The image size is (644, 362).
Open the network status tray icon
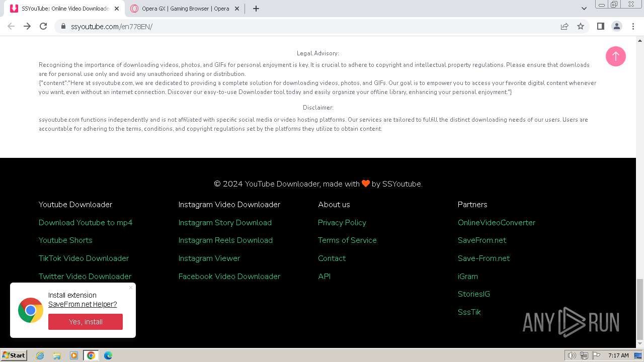point(584,355)
